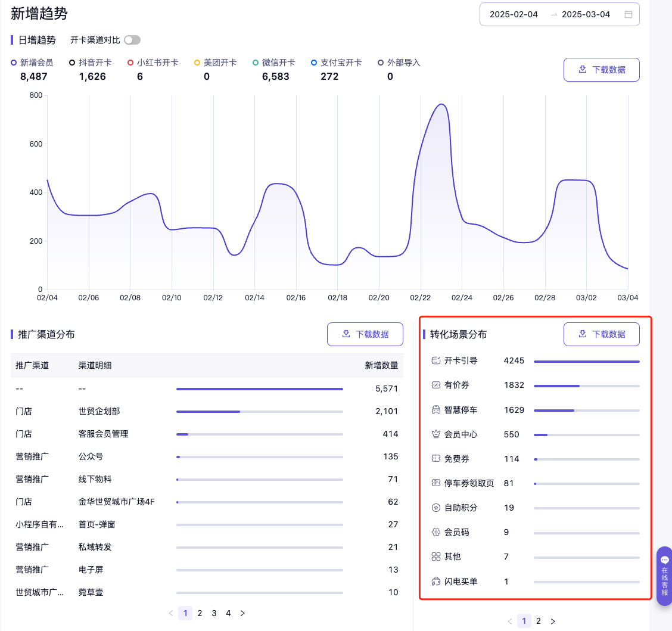
Task: Click the 闪电买单 icon
Action: coord(435,582)
